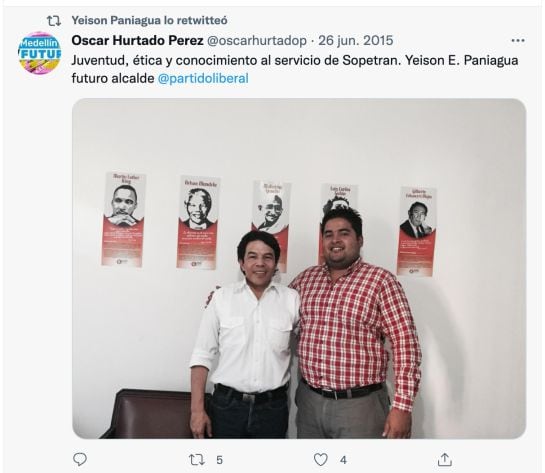Click the man in white shirt
Image resolution: width=545 pixels, height=473 pixels.
point(247,334)
